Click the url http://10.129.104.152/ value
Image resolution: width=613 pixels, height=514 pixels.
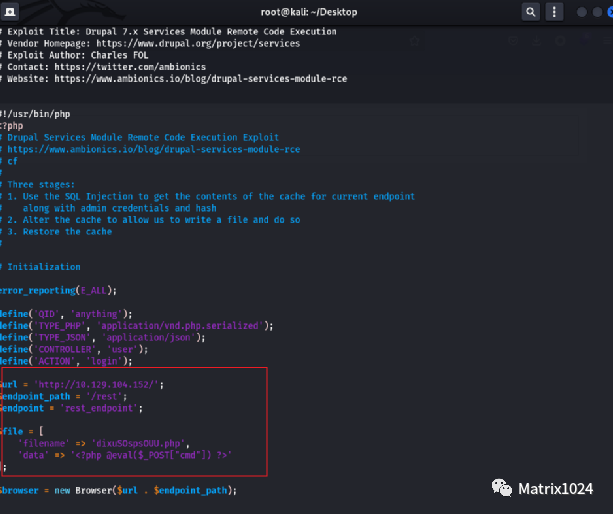click(96, 385)
